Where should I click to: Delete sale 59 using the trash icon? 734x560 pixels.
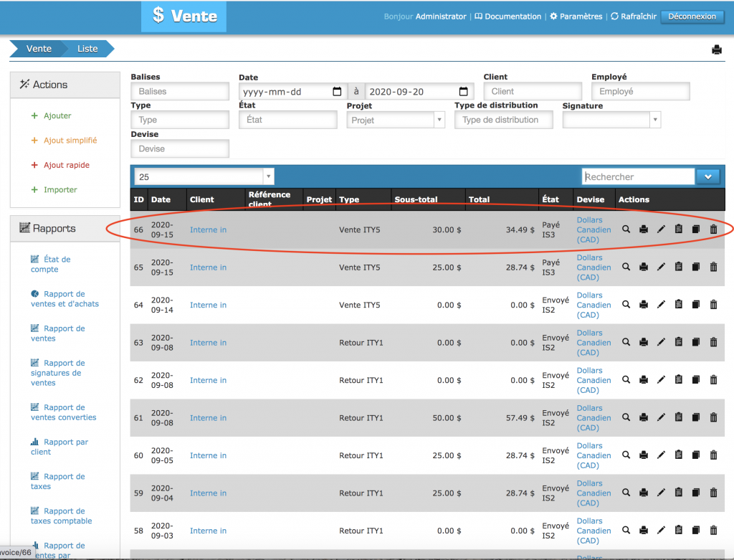[x=713, y=493]
